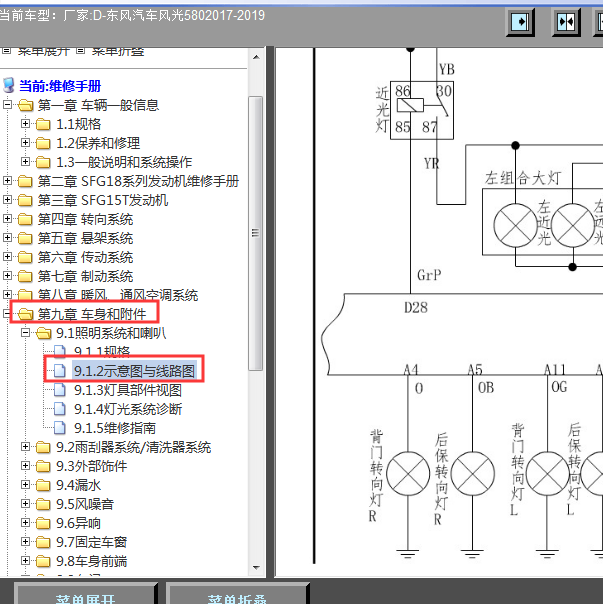Click 当前:维修手册 link
The width and height of the screenshot is (603, 604).
point(60,86)
